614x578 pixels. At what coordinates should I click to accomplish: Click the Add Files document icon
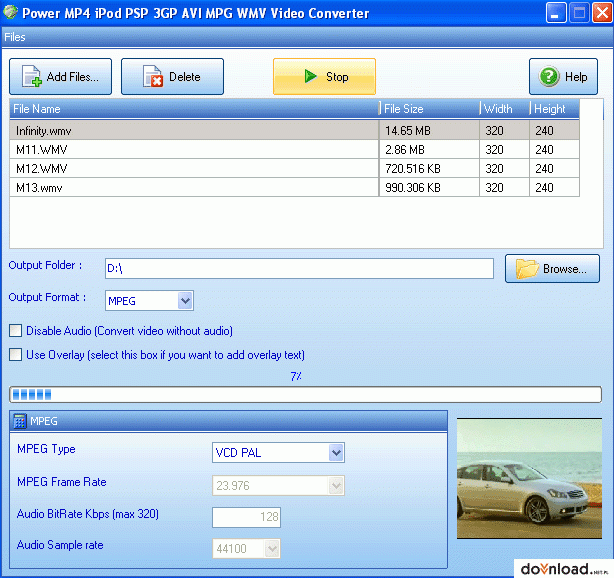[32, 76]
